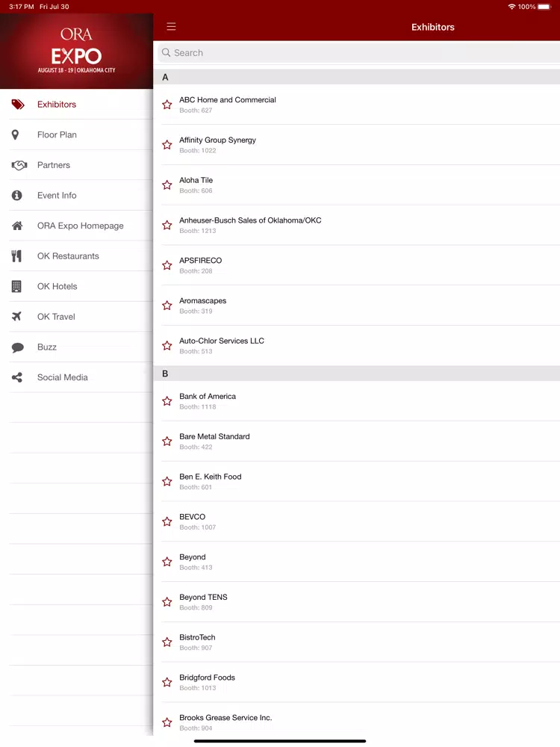Viewport: 560px width, 747px height.
Task: Open Aromascapes exhibitor details
Action: (x=357, y=306)
